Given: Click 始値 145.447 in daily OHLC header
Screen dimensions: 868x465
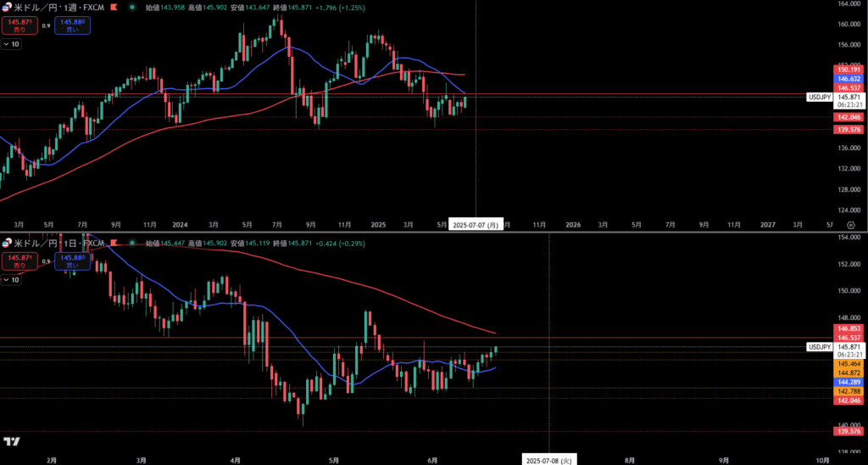Looking at the screenshot, I should (x=165, y=243).
